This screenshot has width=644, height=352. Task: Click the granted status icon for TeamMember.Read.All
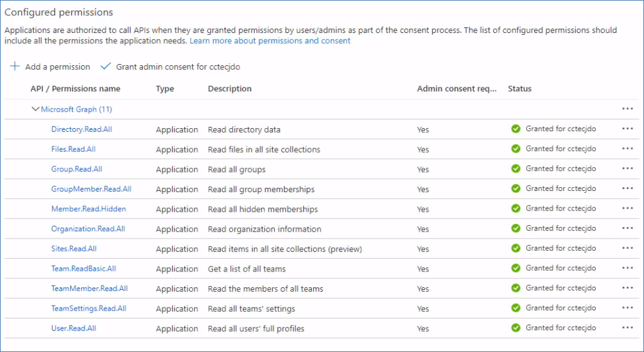516,288
